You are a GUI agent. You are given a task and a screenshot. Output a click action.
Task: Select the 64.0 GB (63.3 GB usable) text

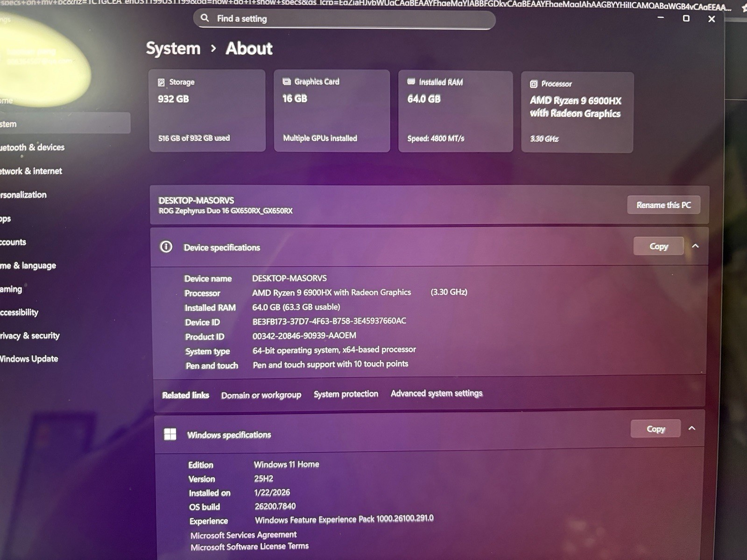point(296,307)
